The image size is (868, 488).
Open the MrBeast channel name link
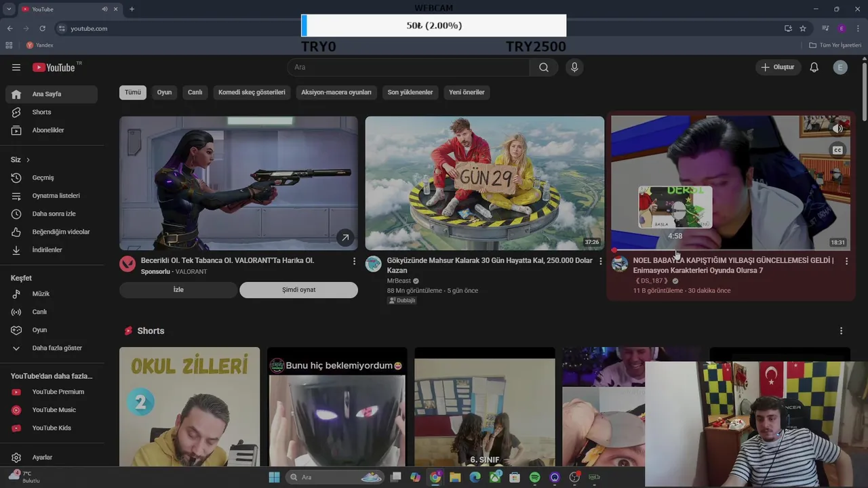tap(399, 281)
